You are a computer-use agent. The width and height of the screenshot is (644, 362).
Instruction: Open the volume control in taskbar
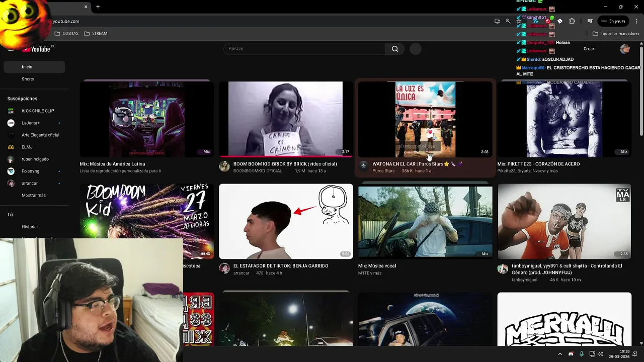coord(600,354)
